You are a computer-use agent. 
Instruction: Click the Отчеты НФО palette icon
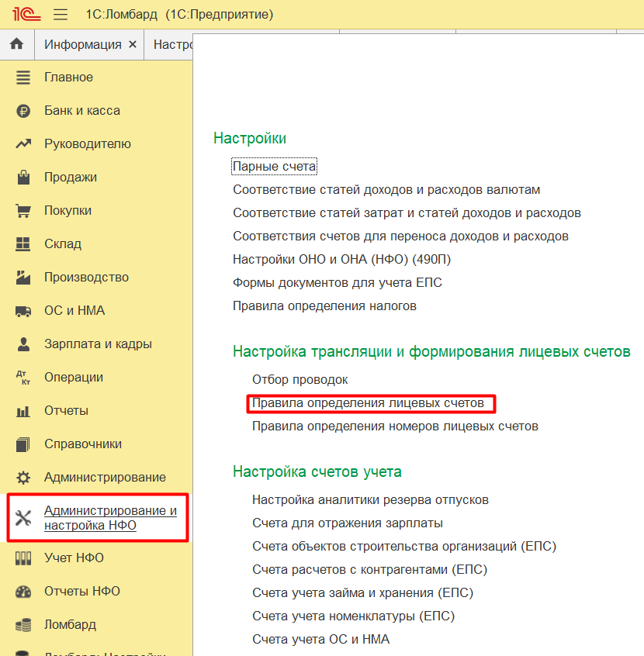[23, 592]
